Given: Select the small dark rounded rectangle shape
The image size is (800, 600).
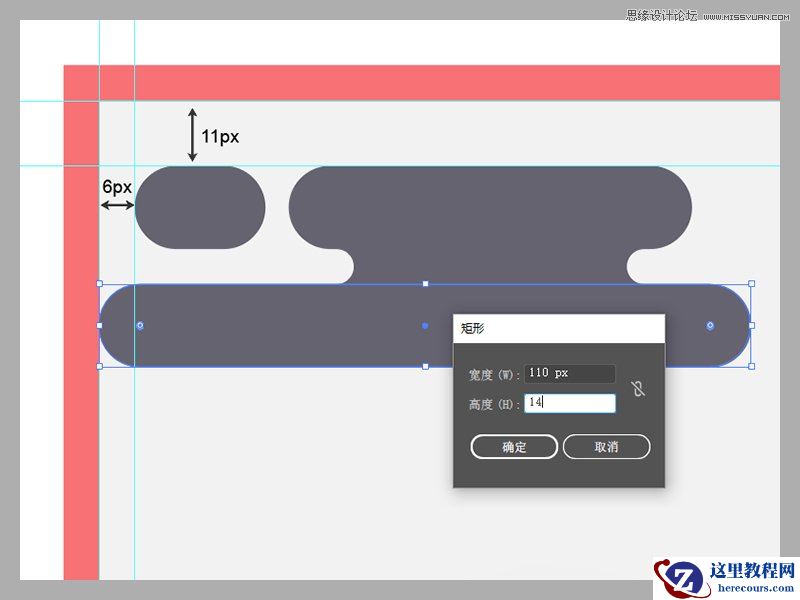Looking at the screenshot, I should pyautogui.click(x=200, y=208).
